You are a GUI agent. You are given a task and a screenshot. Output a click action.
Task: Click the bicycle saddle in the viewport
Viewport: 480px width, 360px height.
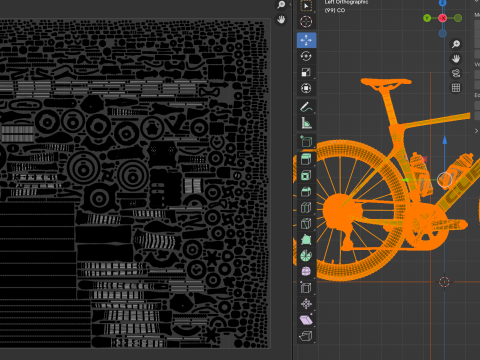tap(386, 83)
